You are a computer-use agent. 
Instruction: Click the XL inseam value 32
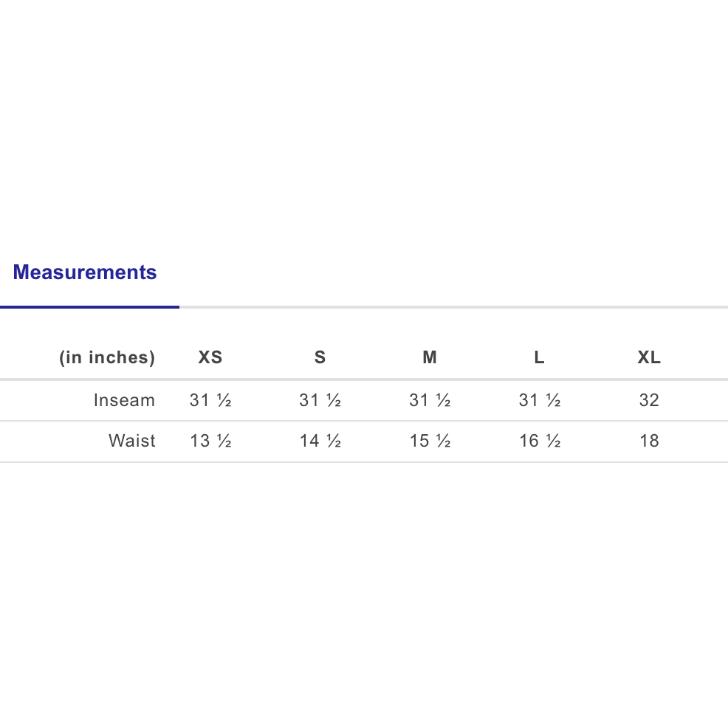tap(649, 400)
